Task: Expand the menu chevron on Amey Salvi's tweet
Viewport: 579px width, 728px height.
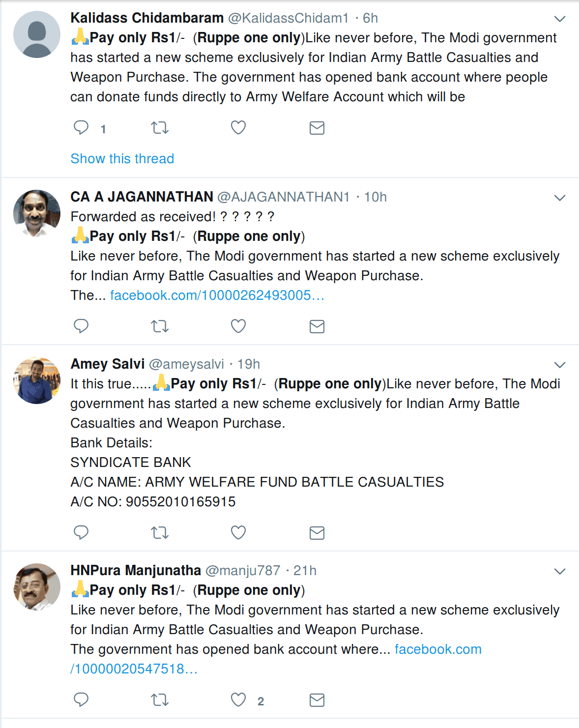Action: click(x=560, y=365)
